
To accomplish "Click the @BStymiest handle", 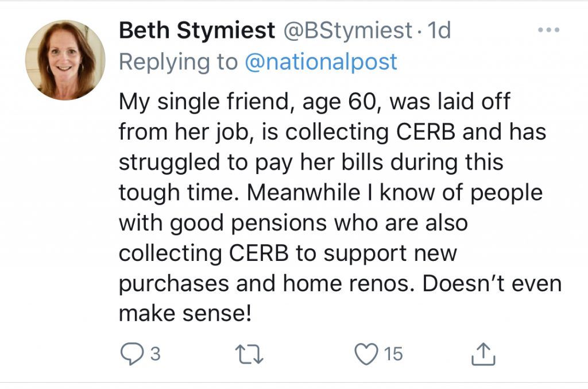I will 348,31.
